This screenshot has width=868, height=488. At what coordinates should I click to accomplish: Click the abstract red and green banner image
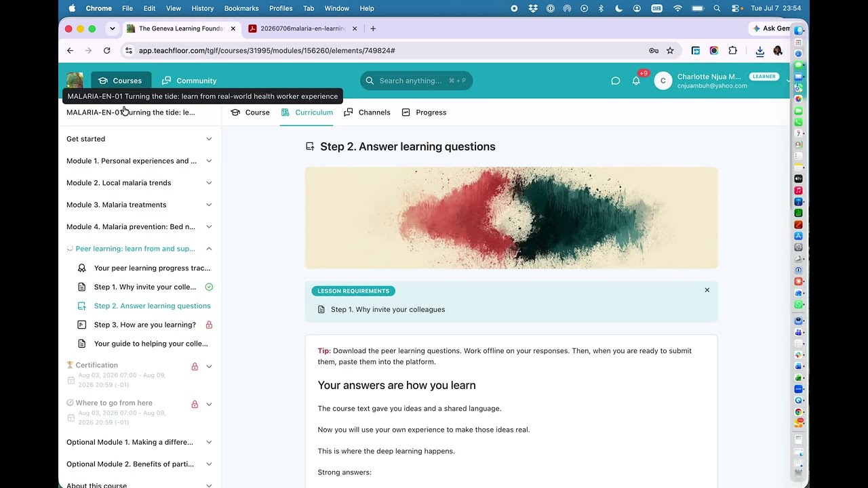click(x=511, y=218)
